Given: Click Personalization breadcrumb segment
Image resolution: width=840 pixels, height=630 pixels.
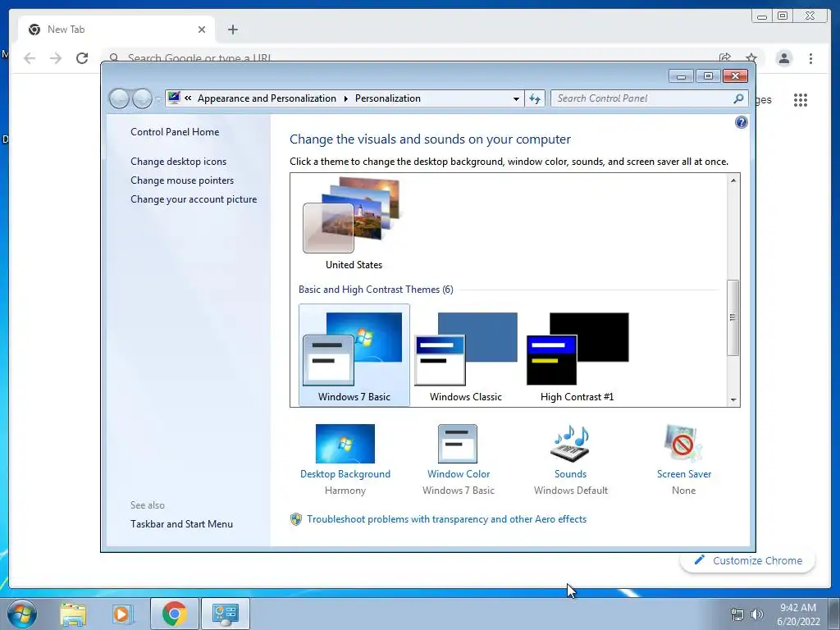Looking at the screenshot, I should click(388, 98).
